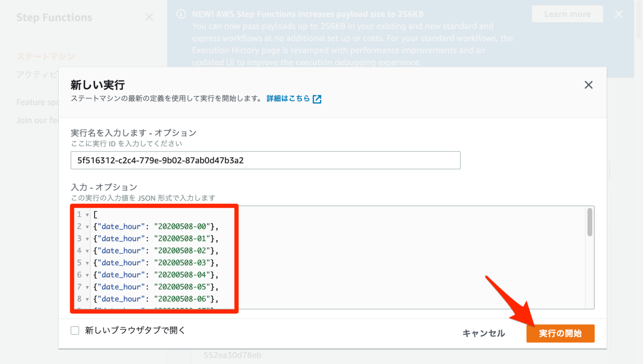Open アクティビティ in the sidebar
Screen dimensions: 643x364
coord(37,74)
